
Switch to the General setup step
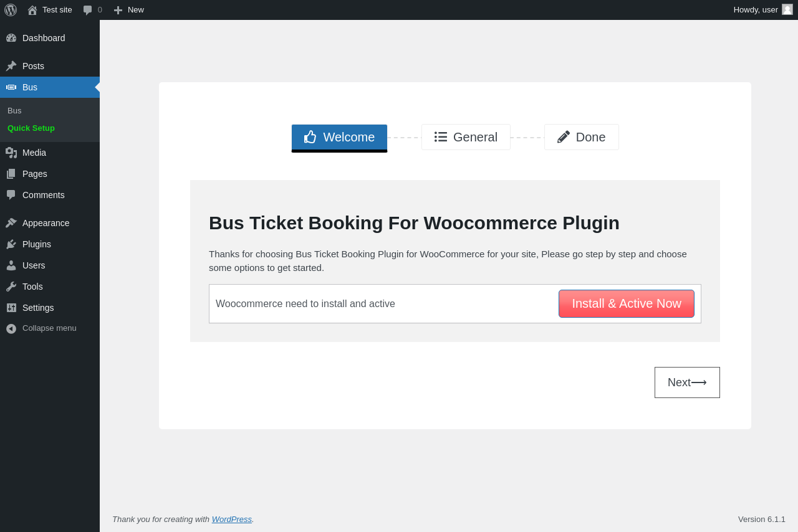pyautogui.click(x=466, y=137)
